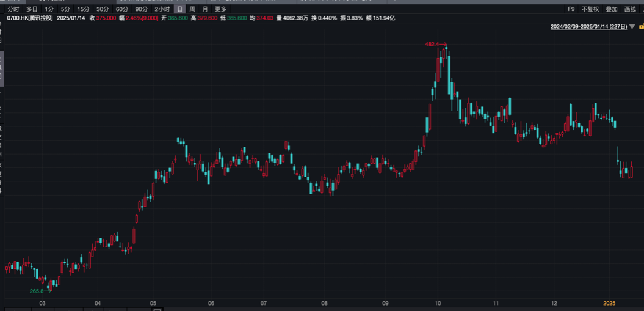Screen dimensions: 644x311
Task: Click the 叠加 overlay button
Action: (612, 9)
